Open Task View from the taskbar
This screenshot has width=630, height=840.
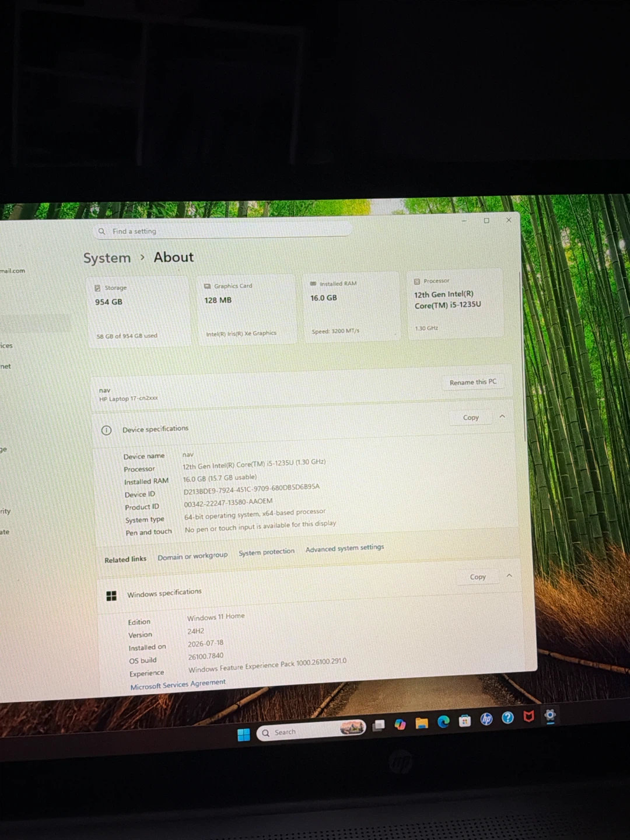pos(379,726)
